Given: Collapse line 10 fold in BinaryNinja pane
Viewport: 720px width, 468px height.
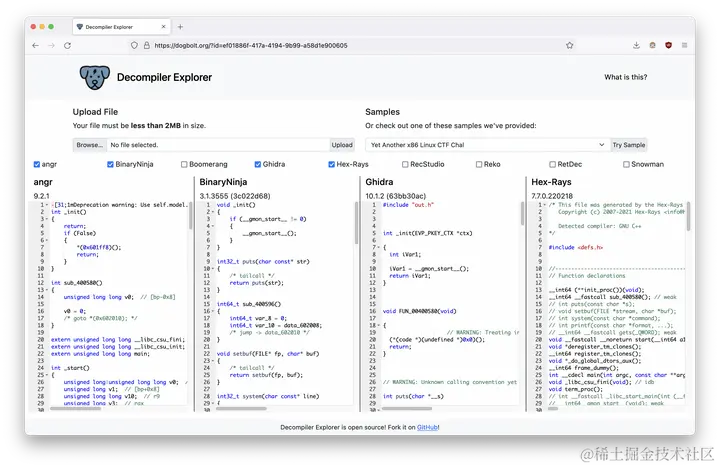Looking at the screenshot, I should 213,269.
